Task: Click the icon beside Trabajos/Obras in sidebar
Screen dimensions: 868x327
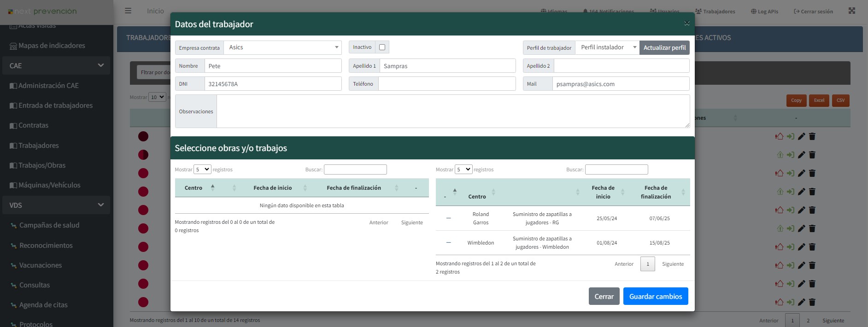Action: 13,165
